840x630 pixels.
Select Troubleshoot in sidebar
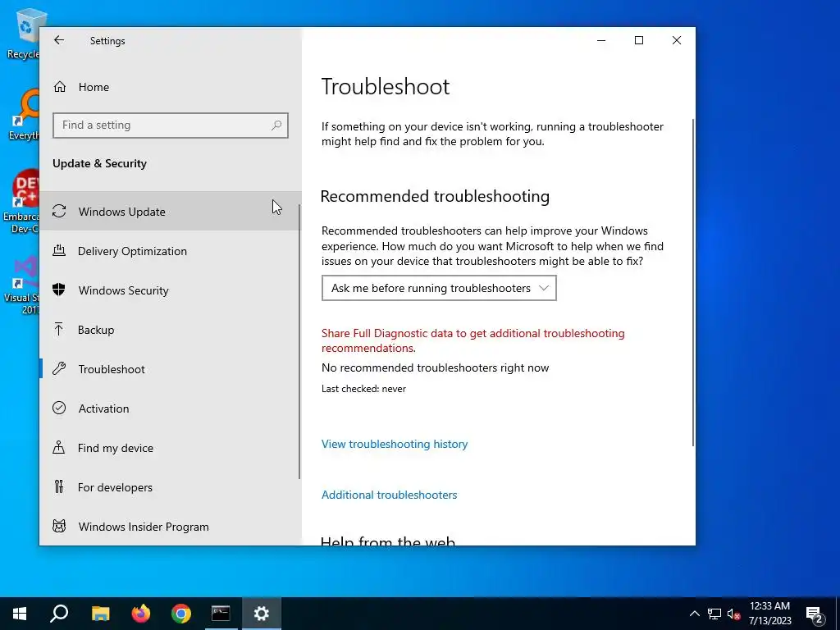[x=169, y=368]
